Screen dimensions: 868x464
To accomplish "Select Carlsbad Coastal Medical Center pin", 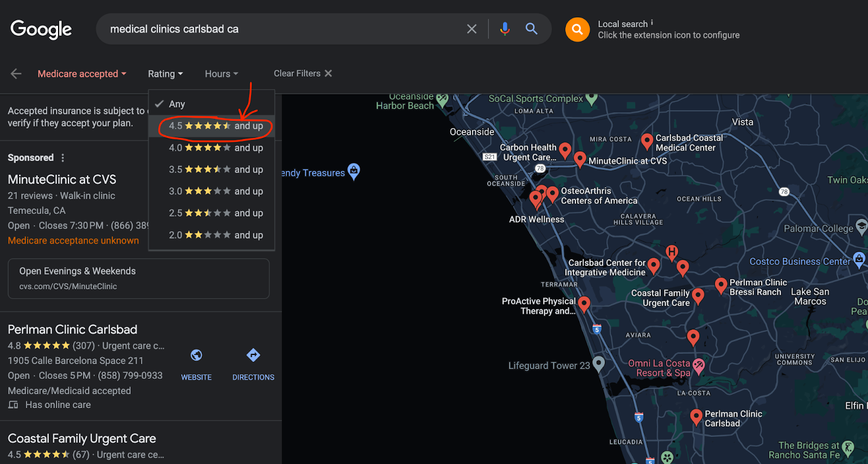I will coord(647,142).
